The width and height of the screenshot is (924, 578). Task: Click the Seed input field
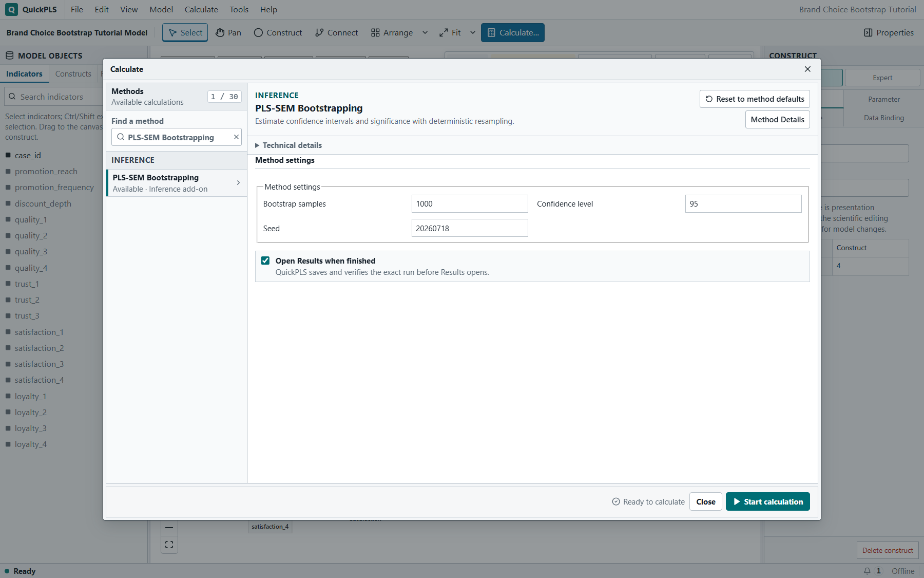point(470,228)
